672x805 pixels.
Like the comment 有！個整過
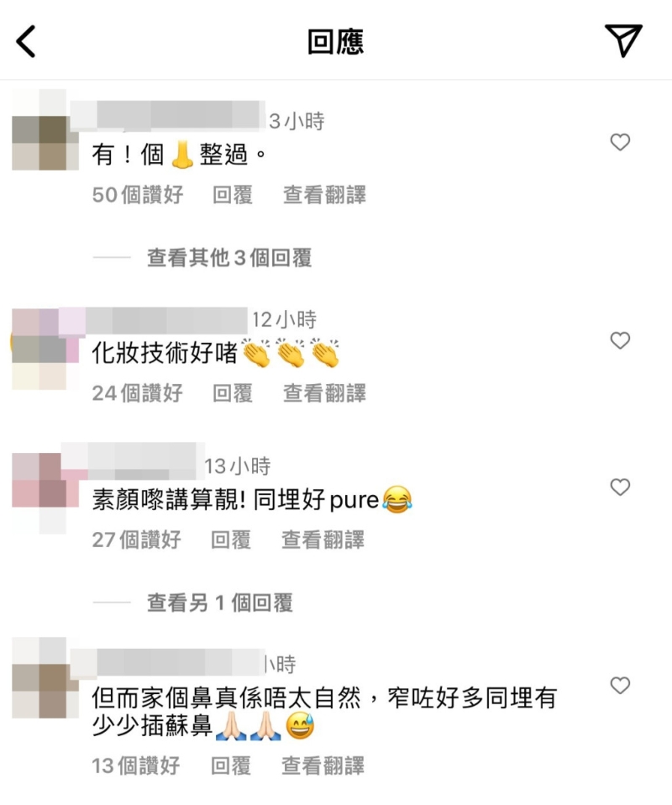click(620, 142)
